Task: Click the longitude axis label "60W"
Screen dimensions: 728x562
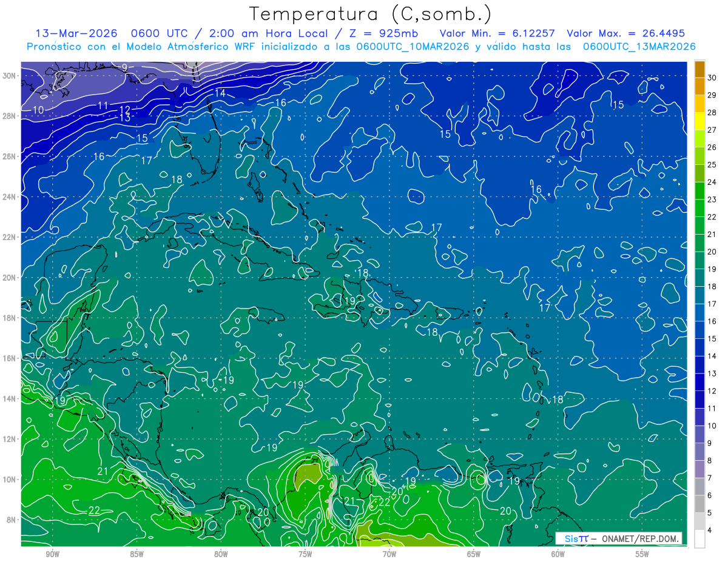Action: coord(558,554)
